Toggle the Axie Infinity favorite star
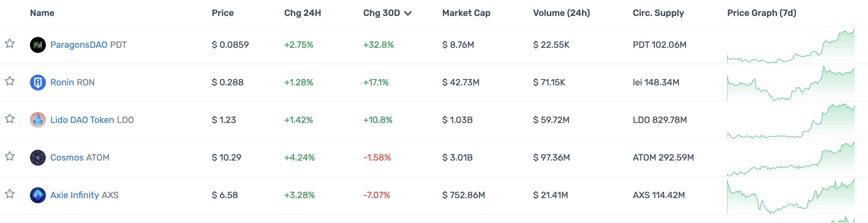 point(10,194)
